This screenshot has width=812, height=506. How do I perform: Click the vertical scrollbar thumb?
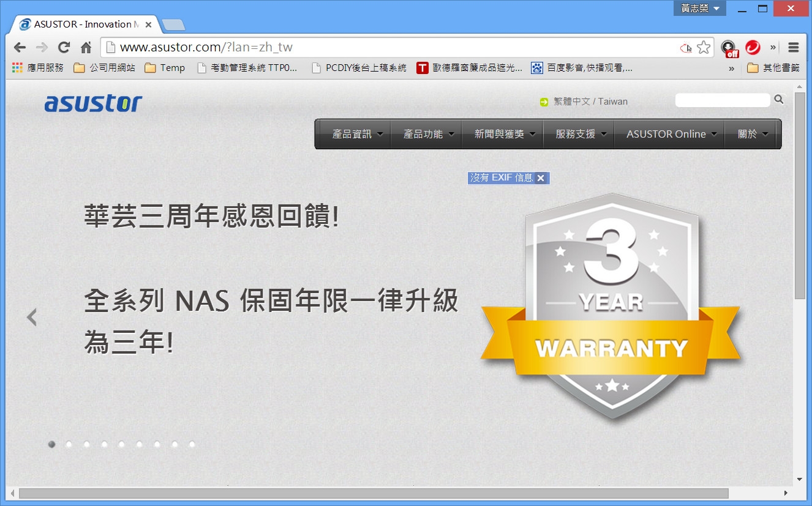[799, 196]
